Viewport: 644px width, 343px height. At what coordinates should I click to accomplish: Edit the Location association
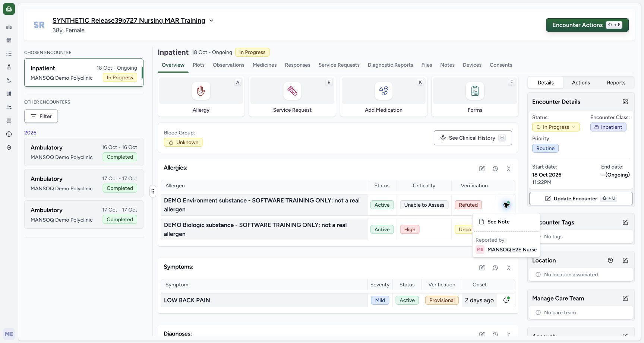pyautogui.click(x=625, y=260)
